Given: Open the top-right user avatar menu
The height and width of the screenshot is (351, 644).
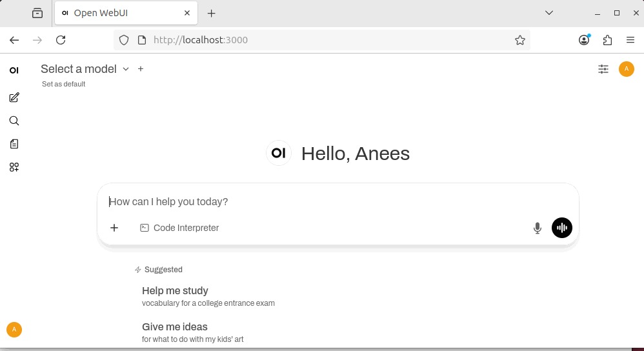Looking at the screenshot, I should (x=626, y=69).
